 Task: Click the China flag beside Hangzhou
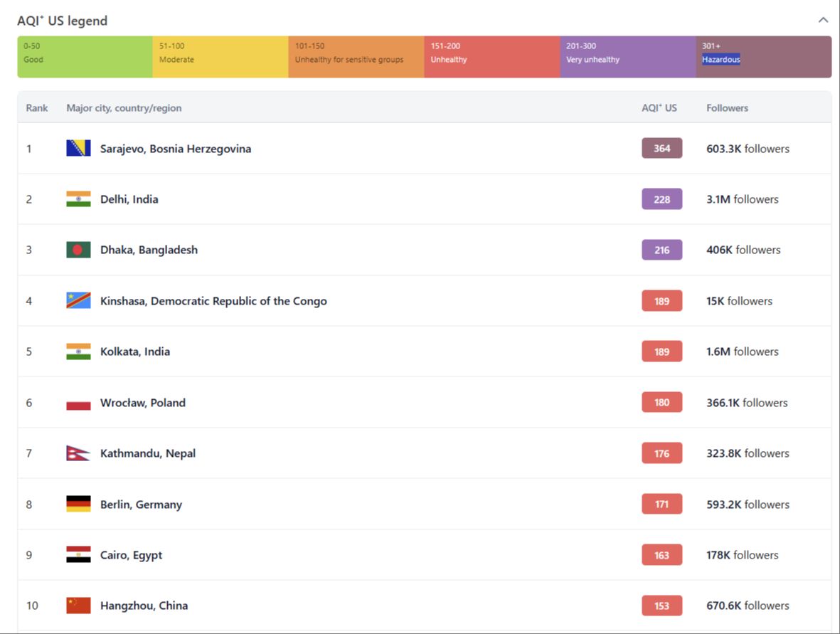coord(78,606)
